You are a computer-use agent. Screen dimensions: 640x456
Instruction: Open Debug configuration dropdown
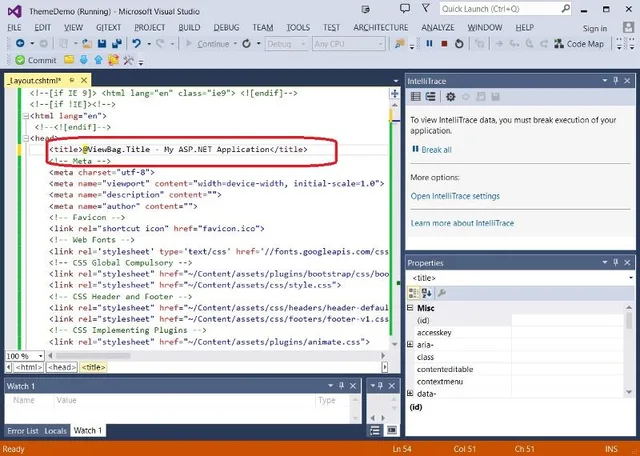(x=286, y=44)
